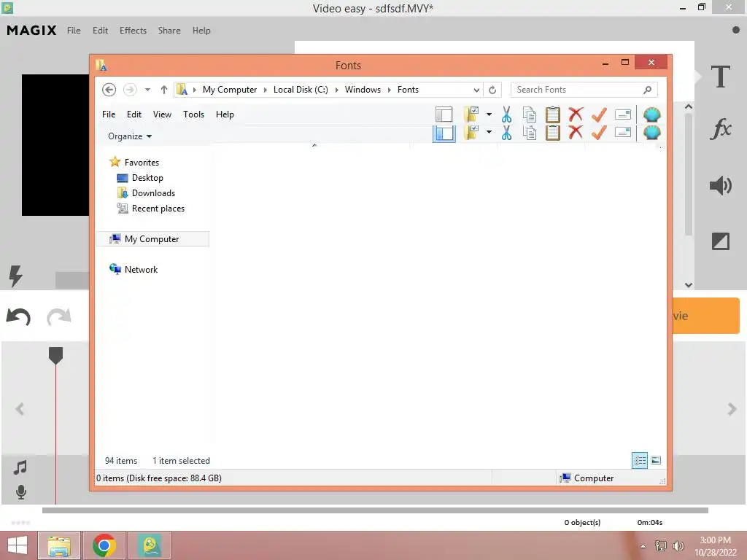This screenshot has width=747, height=560.
Task: Open the Share menu in MAGIX
Action: pos(169,31)
